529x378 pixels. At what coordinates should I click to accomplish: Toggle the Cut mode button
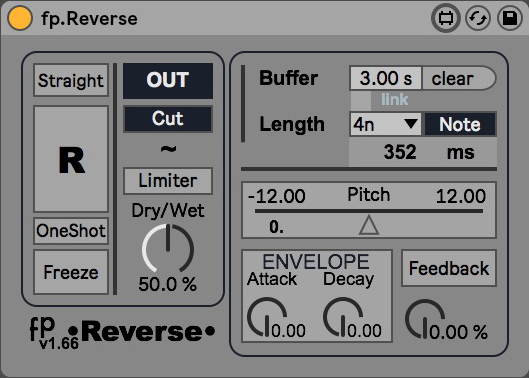[168, 118]
